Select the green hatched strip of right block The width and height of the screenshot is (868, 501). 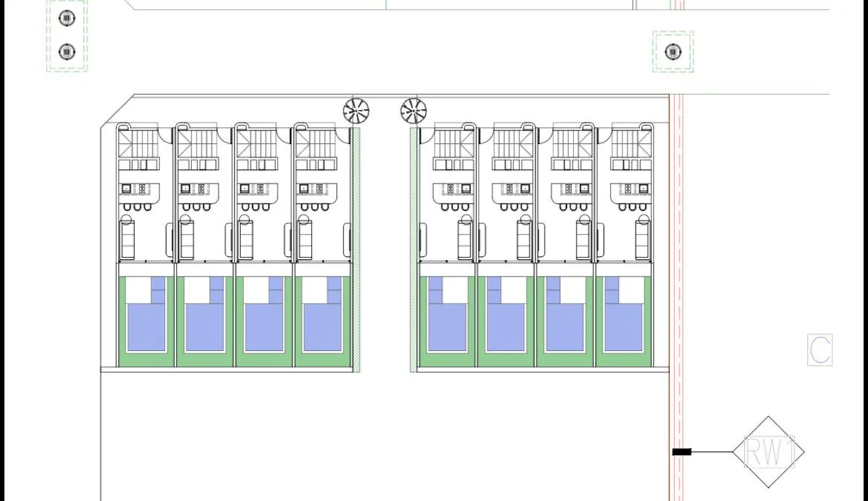pos(413,249)
